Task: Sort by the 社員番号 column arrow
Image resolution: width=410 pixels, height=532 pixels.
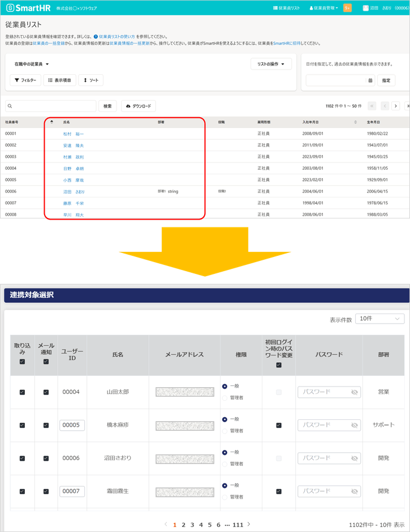Action: (51, 122)
